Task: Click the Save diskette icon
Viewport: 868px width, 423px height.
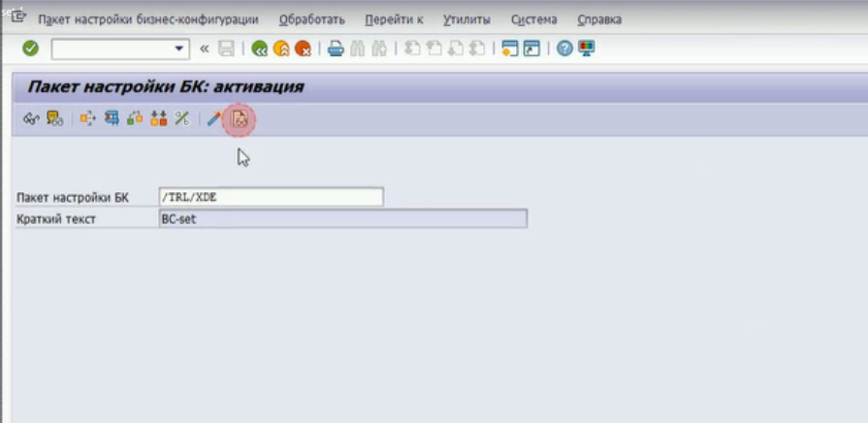Action: [226, 49]
